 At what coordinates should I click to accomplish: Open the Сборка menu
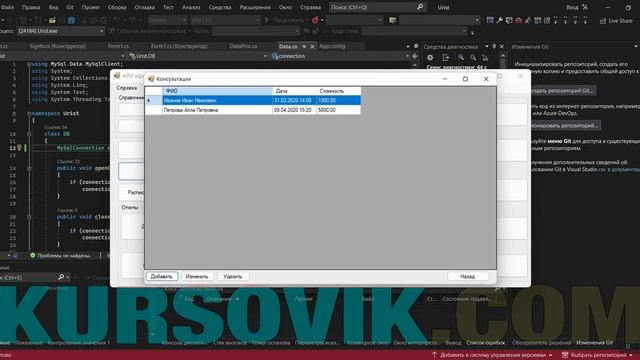coord(117,7)
